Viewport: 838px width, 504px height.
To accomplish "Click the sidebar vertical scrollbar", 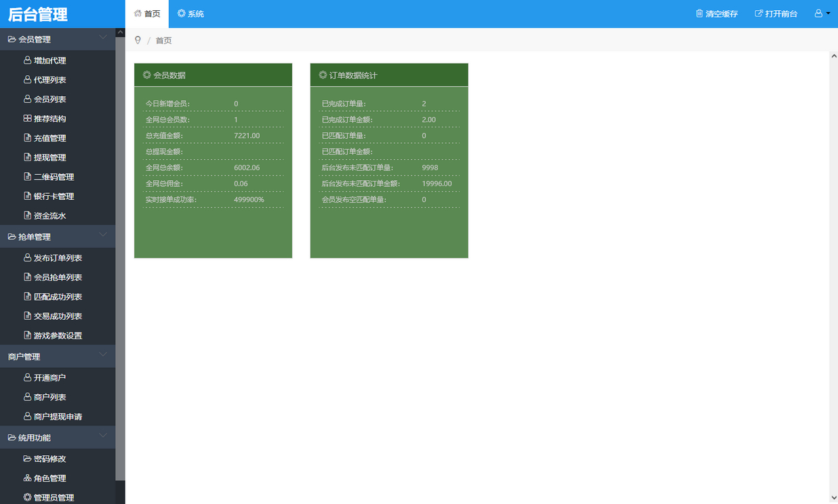I will point(120,257).
